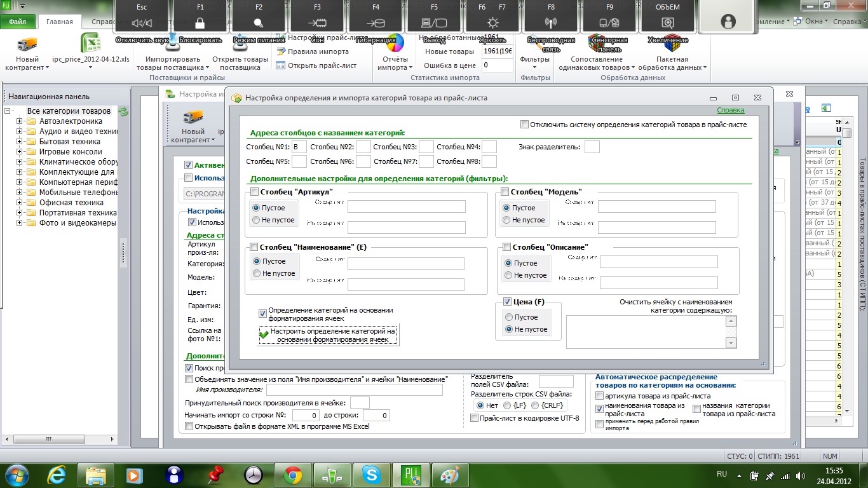Click the Столбец №1 input field containing B
Viewport: 868px width, 488px height.
(299, 147)
